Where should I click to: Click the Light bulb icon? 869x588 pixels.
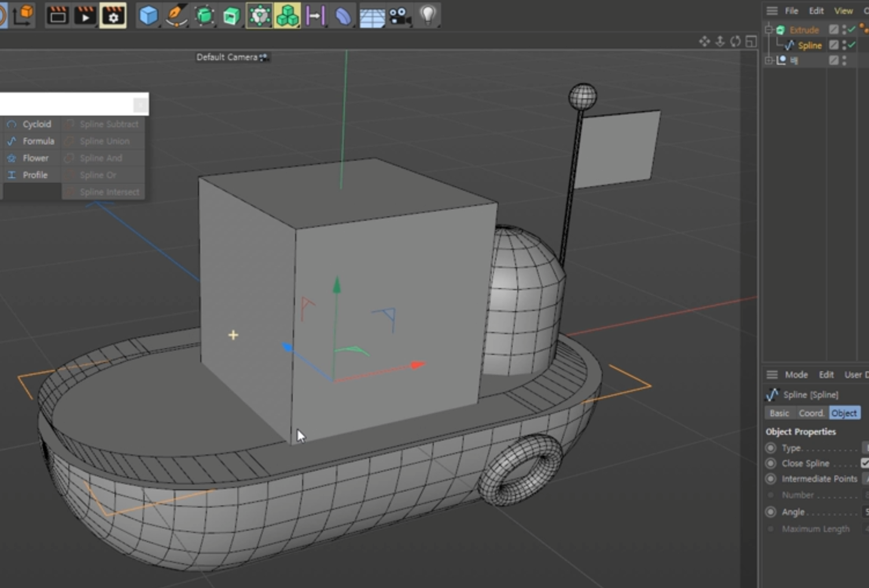tap(428, 15)
